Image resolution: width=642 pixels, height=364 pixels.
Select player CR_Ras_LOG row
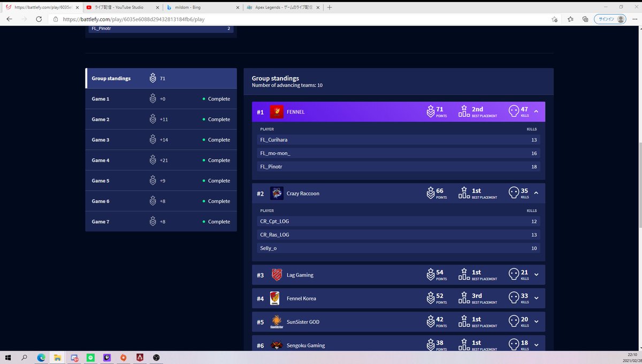pyautogui.click(x=399, y=235)
